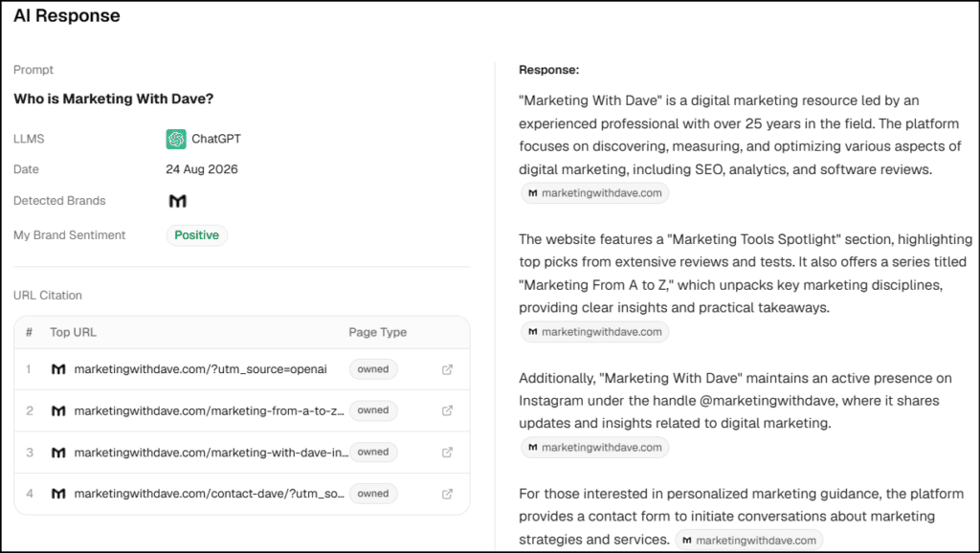Click the Page Type column header

pos(377,332)
